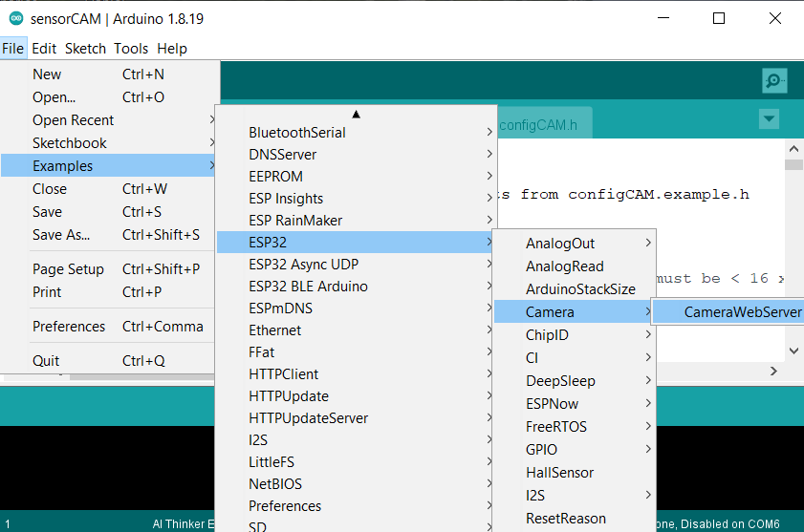Select the Camera submenu entry
The width and height of the screenshot is (804, 532).
(x=574, y=312)
